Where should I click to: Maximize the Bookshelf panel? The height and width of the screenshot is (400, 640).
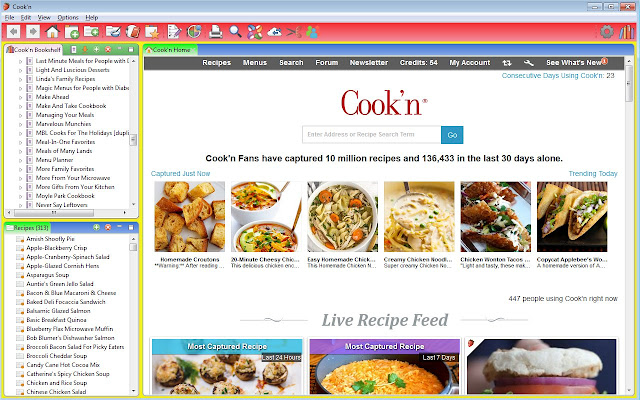(131, 49)
